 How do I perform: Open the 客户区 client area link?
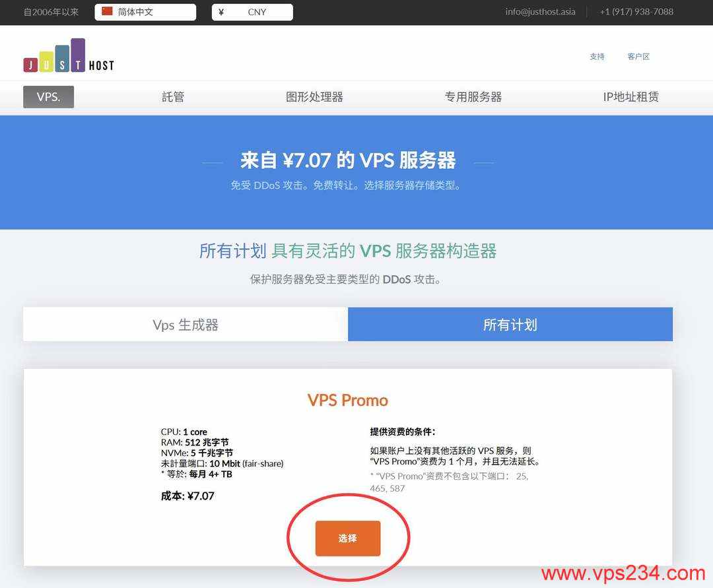pos(638,56)
